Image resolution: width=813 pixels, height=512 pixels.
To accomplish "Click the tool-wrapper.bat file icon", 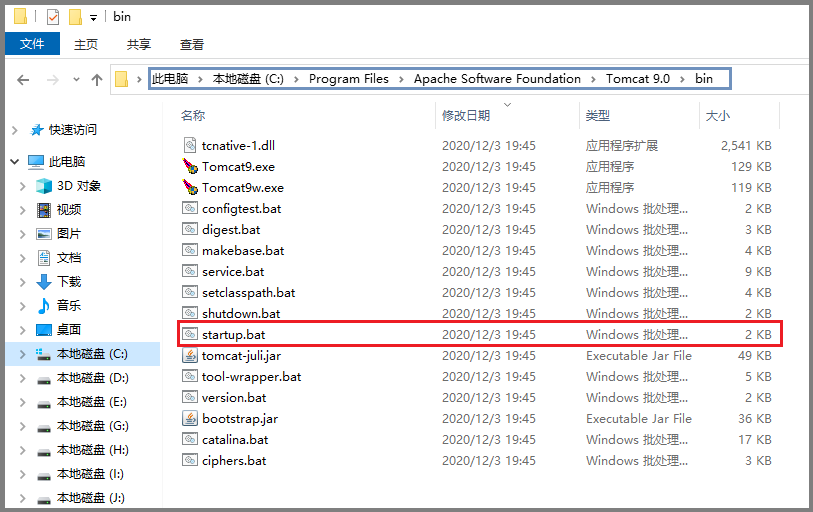I will (x=190, y=377).
